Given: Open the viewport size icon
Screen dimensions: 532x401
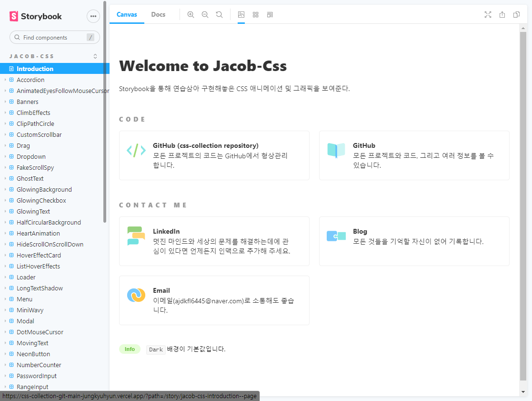Looking at the screenshot, I should coord(270,15).
